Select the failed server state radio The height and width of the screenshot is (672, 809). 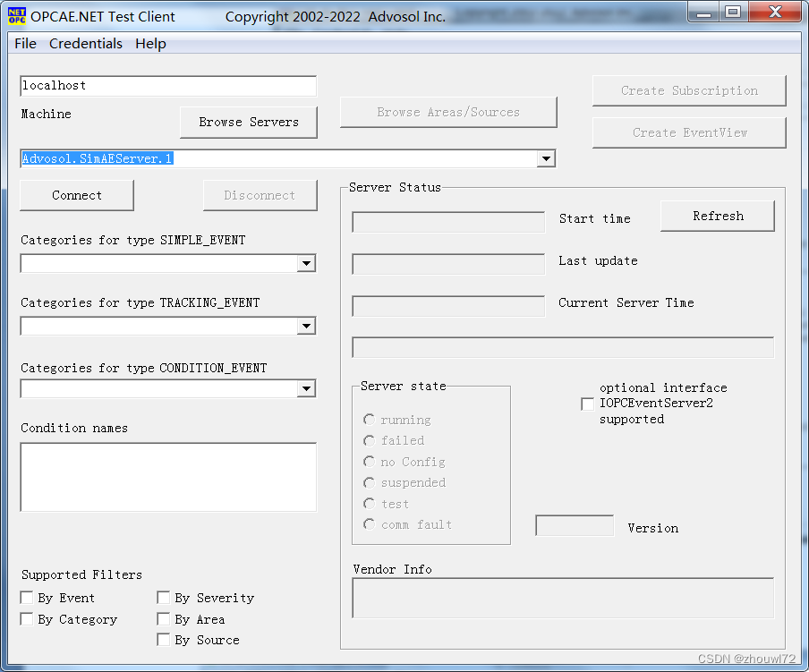(x=369, y=441)
